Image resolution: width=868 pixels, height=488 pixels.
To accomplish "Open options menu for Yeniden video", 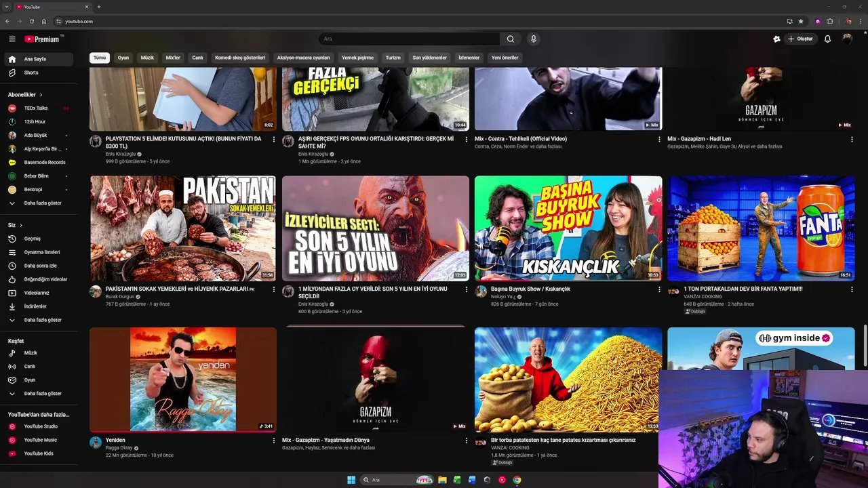I will (x=274, y=441).
